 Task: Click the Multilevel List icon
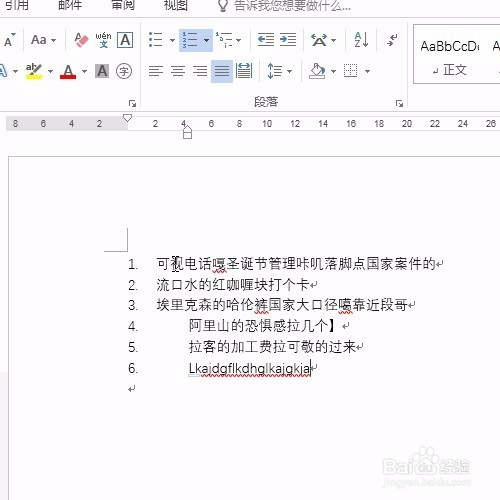[x=224, y=40]
